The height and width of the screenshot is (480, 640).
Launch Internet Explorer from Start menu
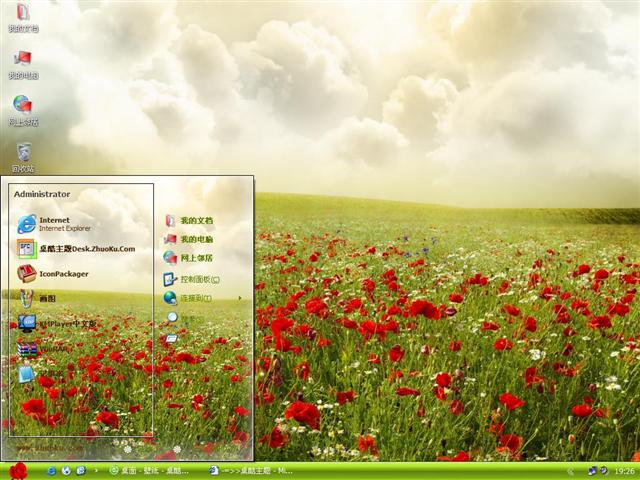coord(54,224)
